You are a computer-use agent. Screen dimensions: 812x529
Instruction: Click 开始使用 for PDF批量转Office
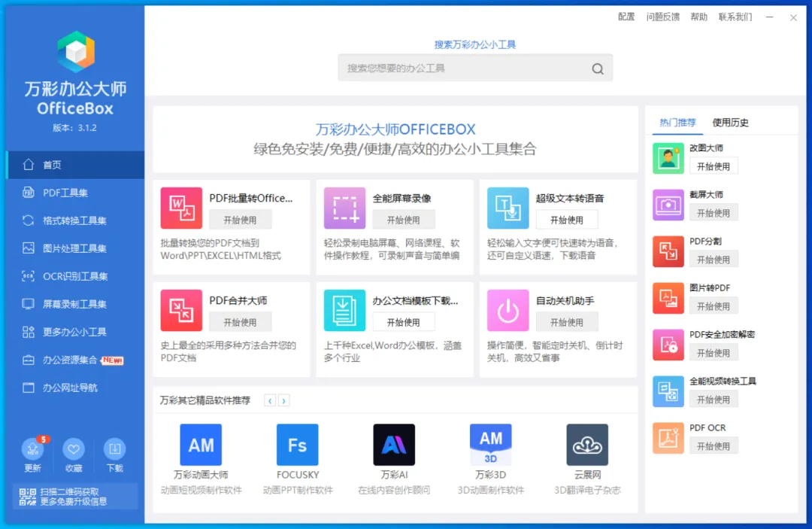[240, 220]
